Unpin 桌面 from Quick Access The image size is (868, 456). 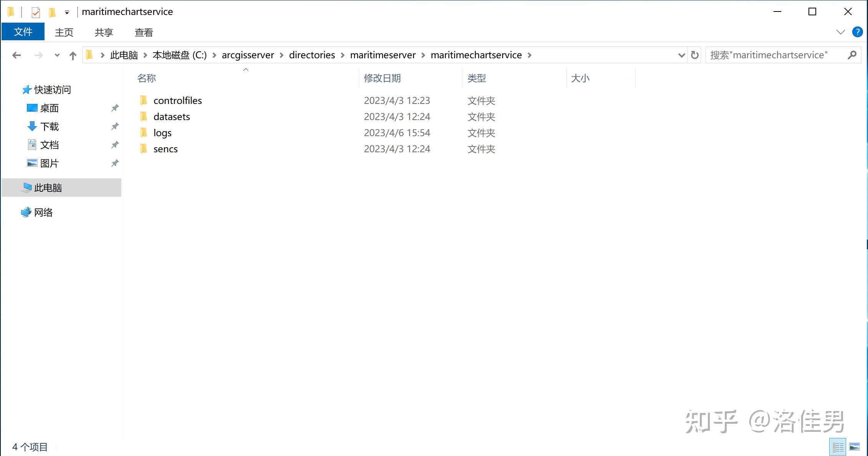point(114,108)
